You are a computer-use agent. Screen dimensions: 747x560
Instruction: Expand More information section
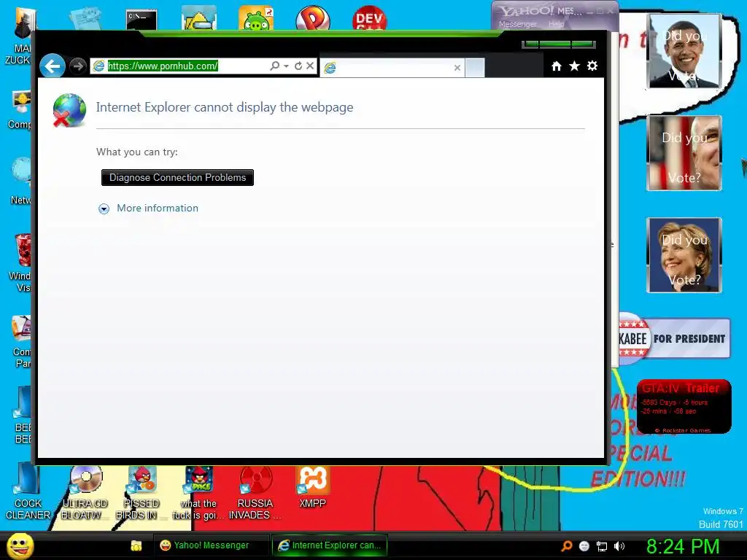[x=104, y=209]
